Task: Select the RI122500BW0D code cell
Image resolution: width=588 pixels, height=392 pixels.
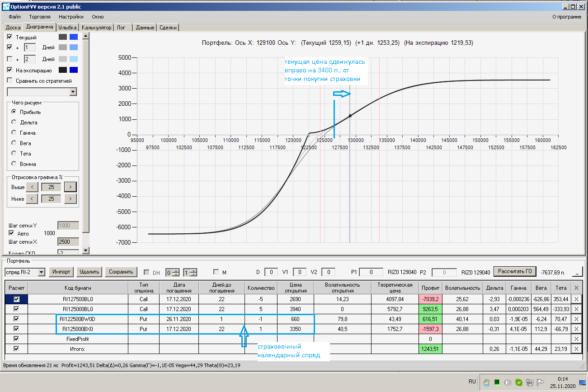Action: click(78, 319)
